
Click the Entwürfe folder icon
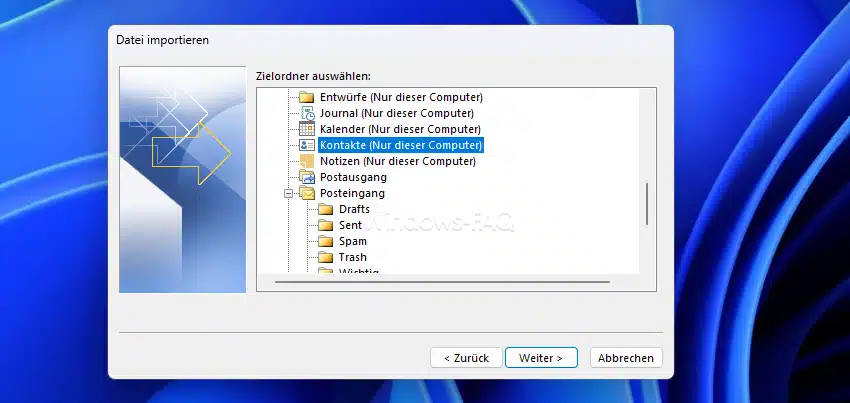[x=307, y=98]
